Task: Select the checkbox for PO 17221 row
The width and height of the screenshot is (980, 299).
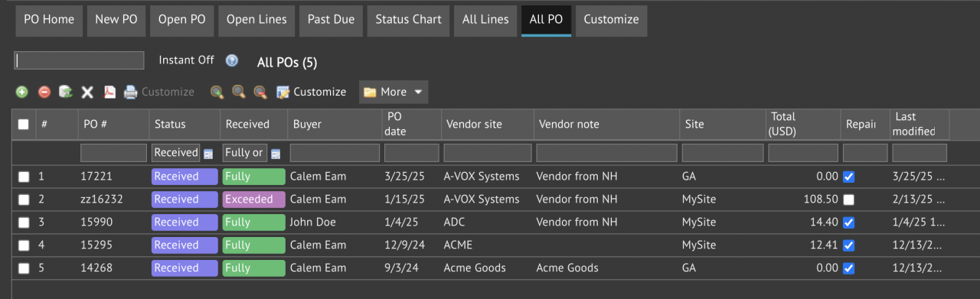Action: (x=24, y=177)
